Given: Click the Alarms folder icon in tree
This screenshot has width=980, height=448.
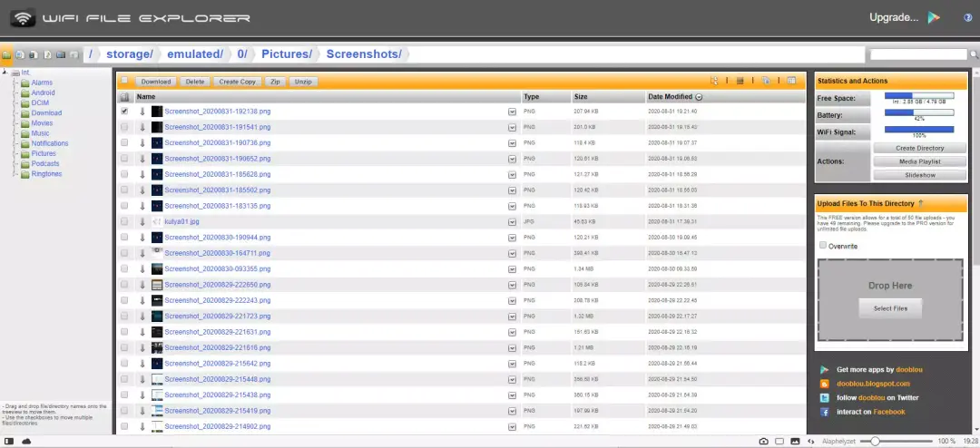Looking at the screenshot, I should click(25, 83).
